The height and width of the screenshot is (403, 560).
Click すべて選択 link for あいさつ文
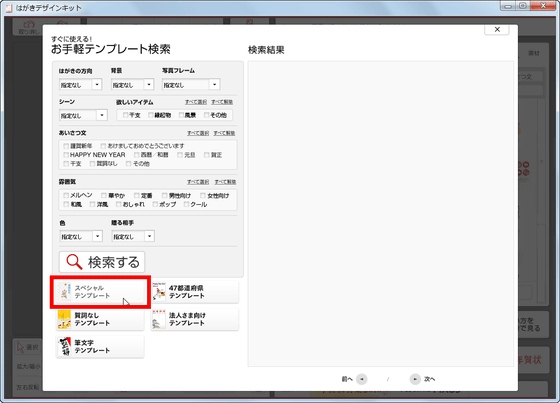tap(198, 133)
